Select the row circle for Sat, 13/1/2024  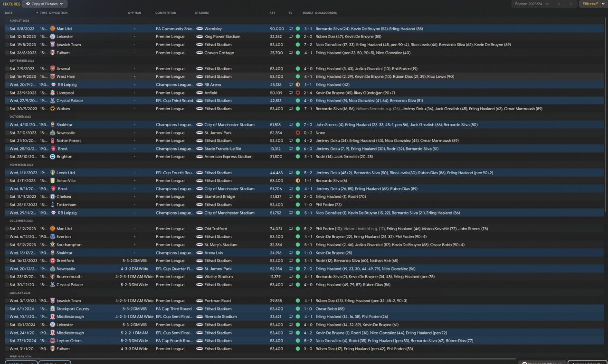click(x=7, y=325)
